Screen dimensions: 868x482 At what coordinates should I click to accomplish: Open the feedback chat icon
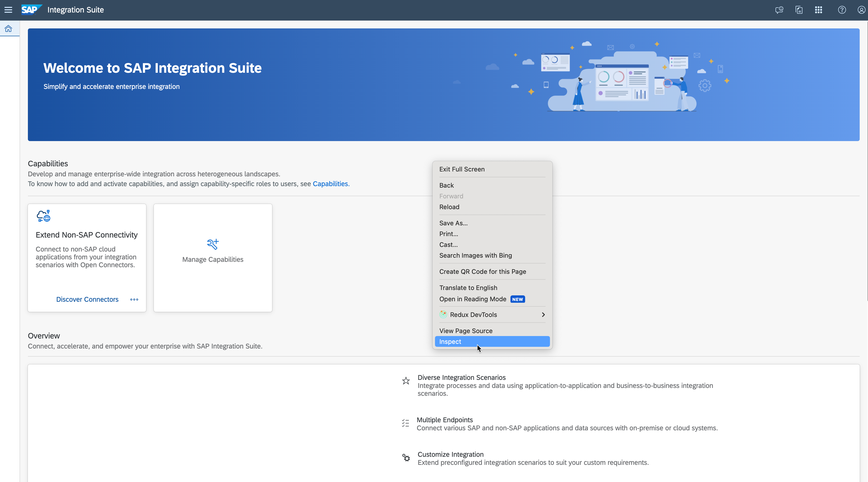point(779,10)
